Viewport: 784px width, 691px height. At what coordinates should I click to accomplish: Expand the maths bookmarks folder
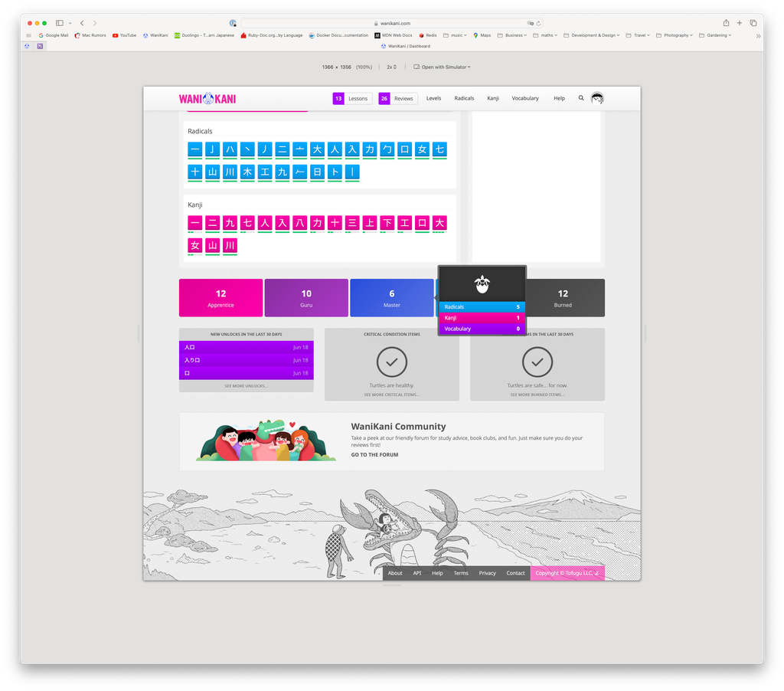click(x=545, y=35)
